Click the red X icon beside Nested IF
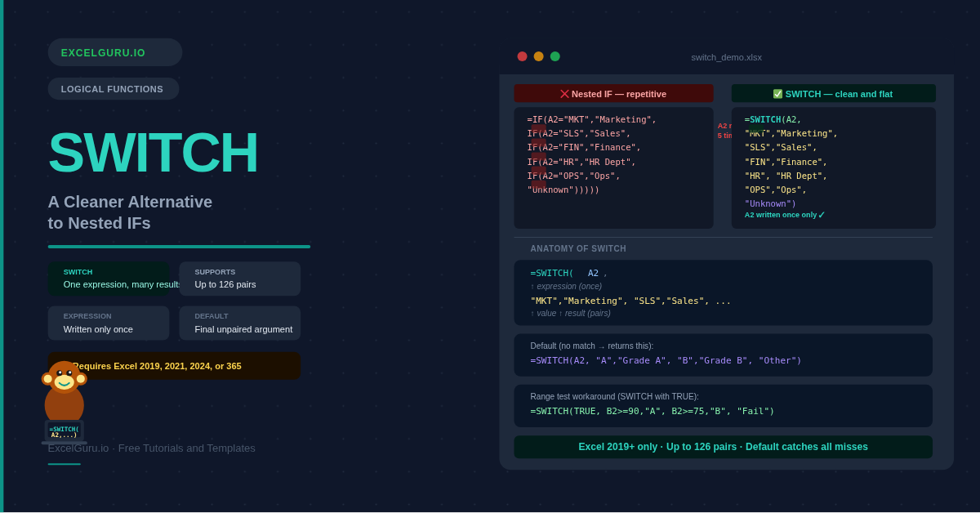Viewport: 980px width, 513px height. [564, 94]
